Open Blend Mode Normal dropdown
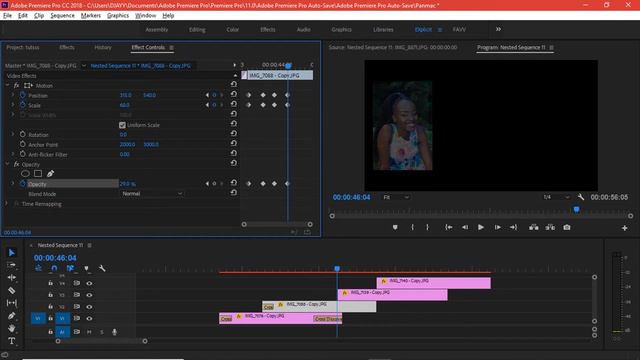Image resolution: width=640 pixels, height=360 pixels. pyautogui.click(x=152, y=193)
